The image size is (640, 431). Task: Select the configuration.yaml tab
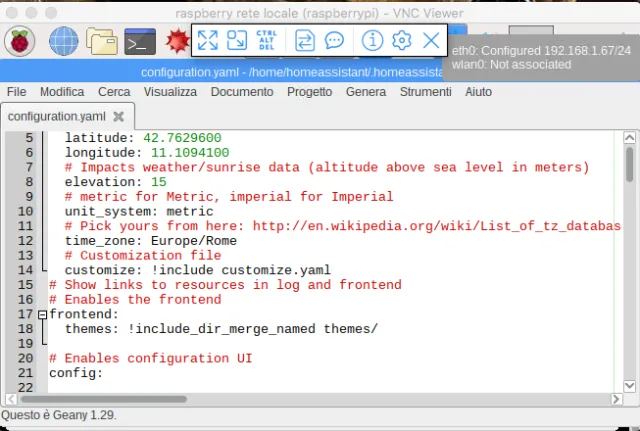click(57, 116)
